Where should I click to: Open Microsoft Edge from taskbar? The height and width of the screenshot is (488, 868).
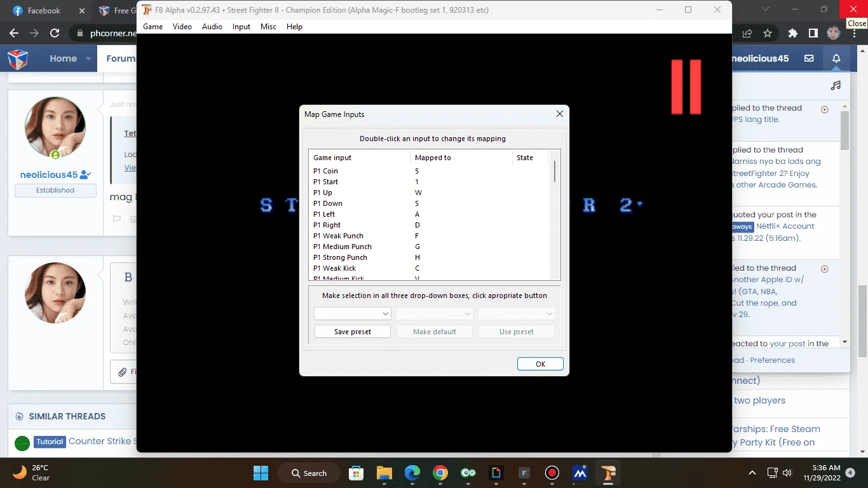[412, 473]
